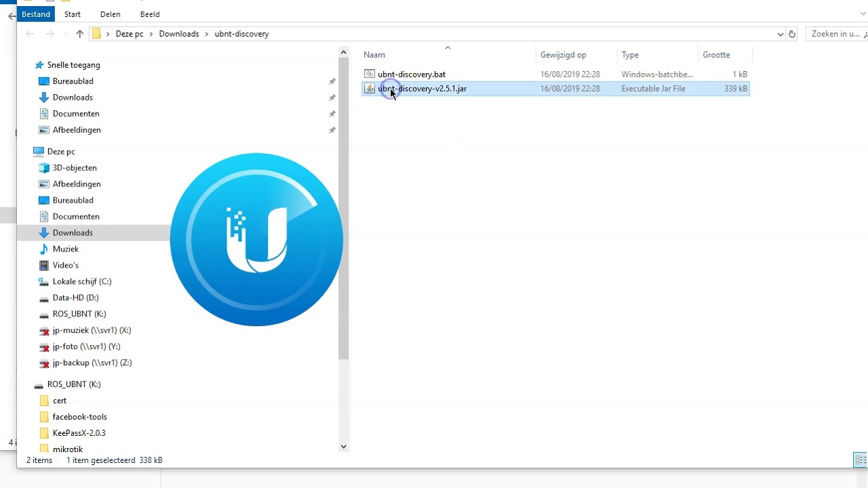Sort by Naam column header
868x488 pixels.
click(x=374, y=55)
